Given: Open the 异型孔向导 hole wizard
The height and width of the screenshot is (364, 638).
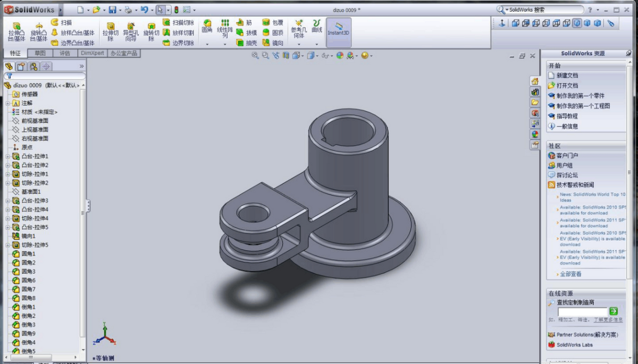Looking at the screenshot, I should click(x=130, y=32).
